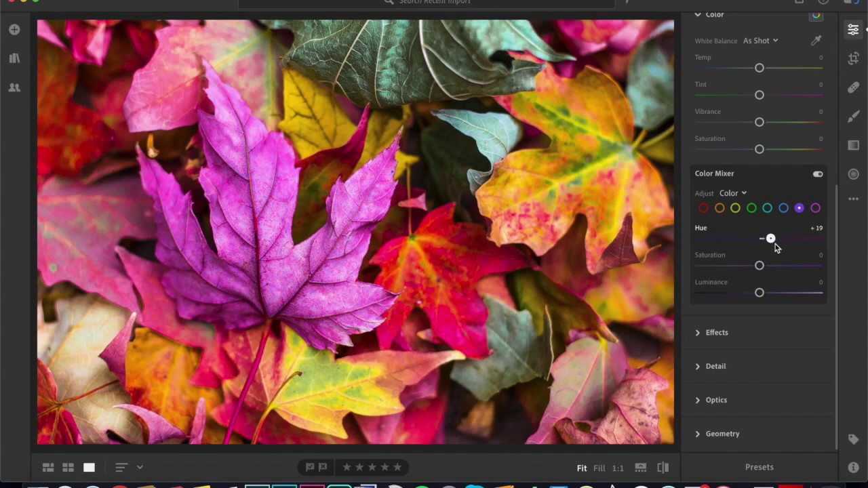Image resolution: width=868 pixels, height=488 pixels.
Task: Click the Search Recent Import field
Action: [427, 3]
